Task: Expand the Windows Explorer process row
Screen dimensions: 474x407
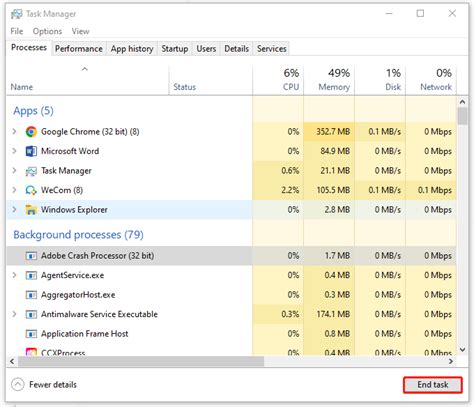Action: [x=14, y=210]
